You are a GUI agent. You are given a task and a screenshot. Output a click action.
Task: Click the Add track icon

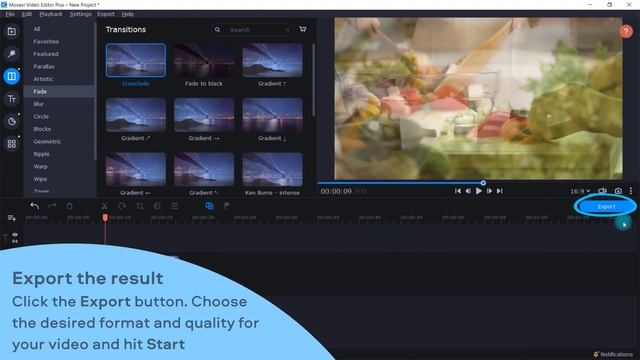pyautogui.click(x=11, y=218)
